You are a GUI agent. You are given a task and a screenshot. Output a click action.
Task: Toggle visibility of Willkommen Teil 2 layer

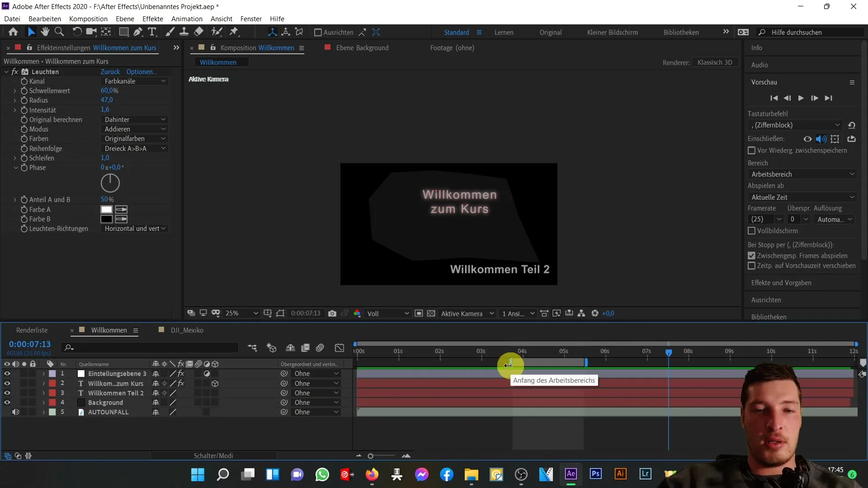coord(7,393)
